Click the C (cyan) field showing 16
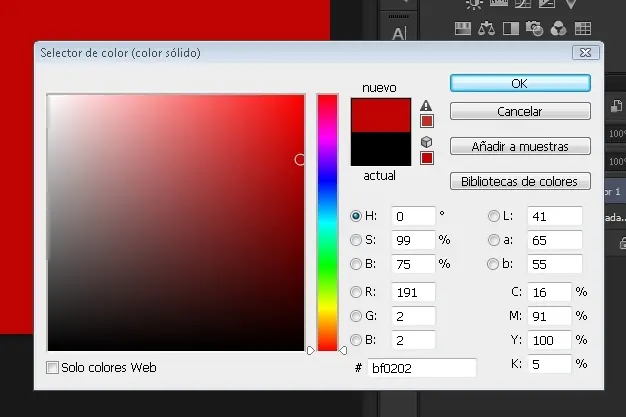The height and width of the screenshot is (417, 626). click(x=549, y=292)
